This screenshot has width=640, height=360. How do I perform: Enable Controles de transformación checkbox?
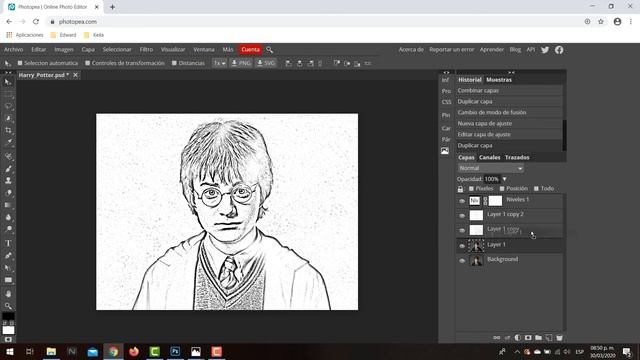coord(87,63)
